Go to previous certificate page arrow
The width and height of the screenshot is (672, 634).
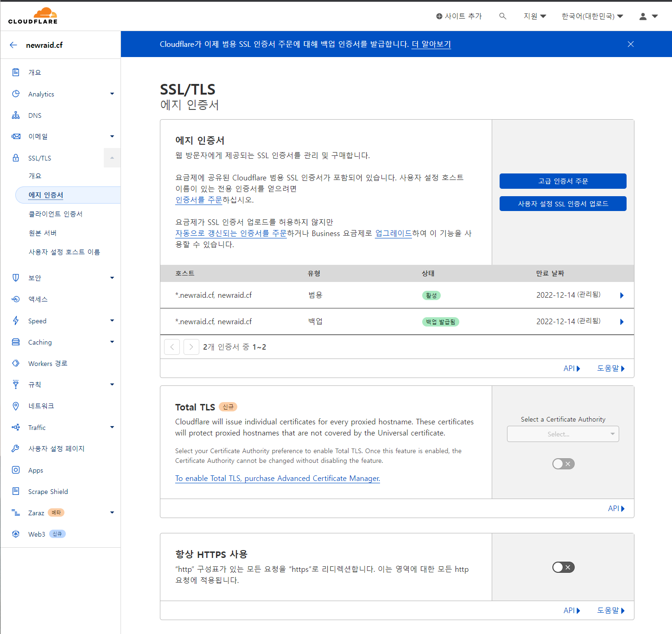(x=172, y=347)
